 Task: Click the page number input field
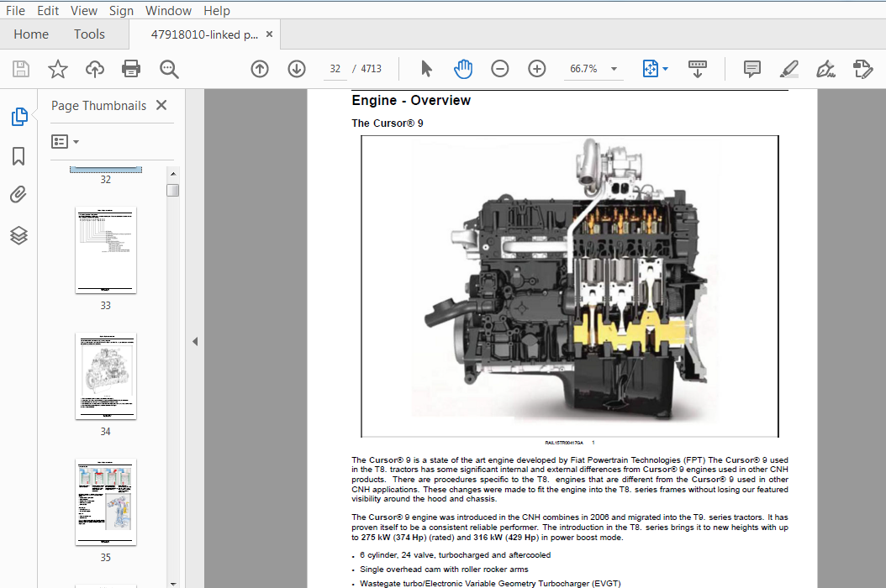click(x=335, y=69)
